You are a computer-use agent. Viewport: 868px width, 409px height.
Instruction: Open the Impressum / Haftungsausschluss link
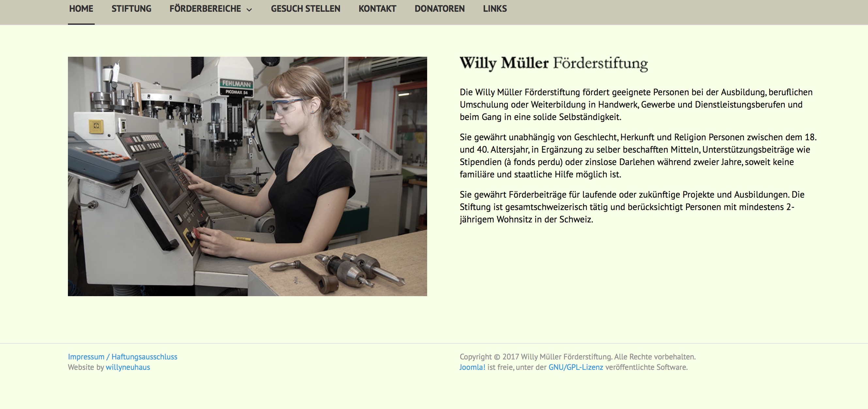pos(122,356)
